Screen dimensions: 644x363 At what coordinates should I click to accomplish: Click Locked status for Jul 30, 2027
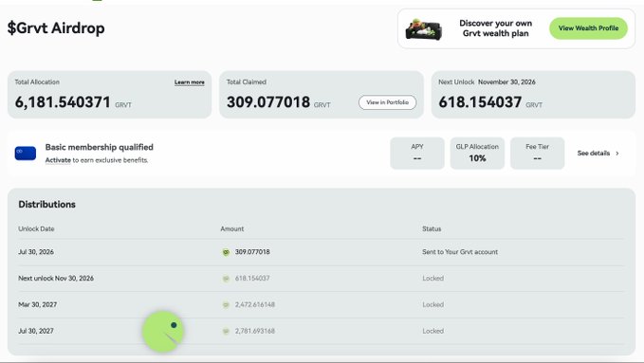pyautogui.click(x=432, y=331)
